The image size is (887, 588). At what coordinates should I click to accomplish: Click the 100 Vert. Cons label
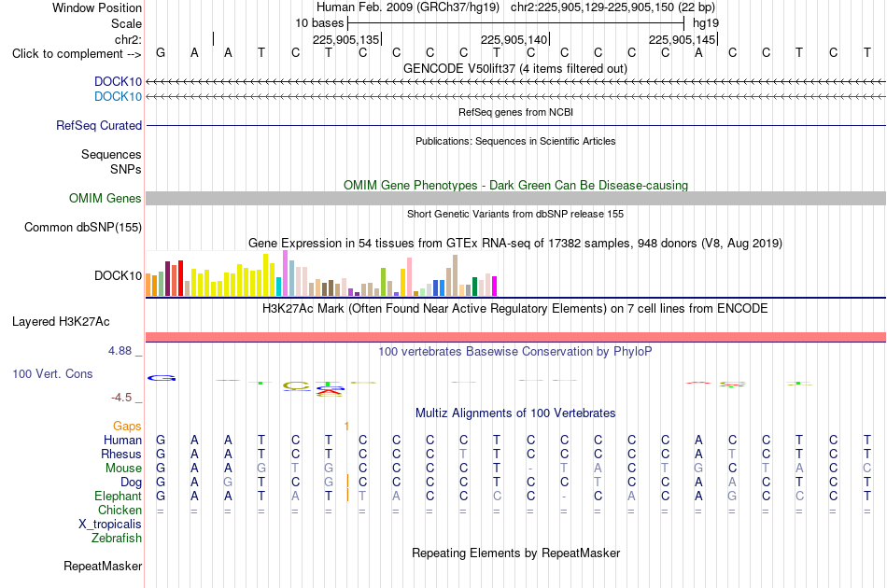coord(52,373)
